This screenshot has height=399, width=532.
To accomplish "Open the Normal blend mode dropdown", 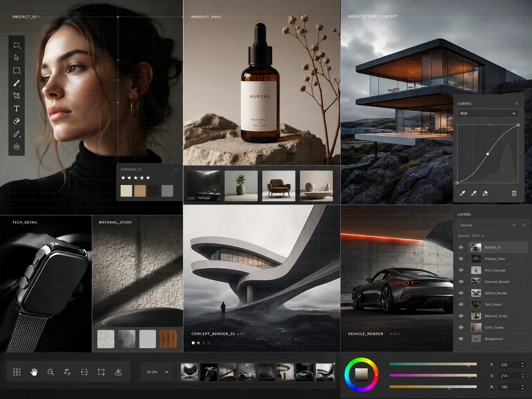I will point(488,225).
